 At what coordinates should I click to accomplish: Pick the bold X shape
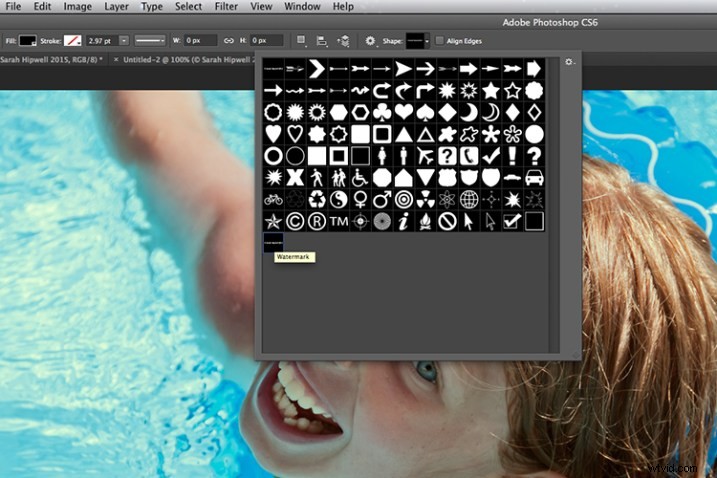coord(295,178)
